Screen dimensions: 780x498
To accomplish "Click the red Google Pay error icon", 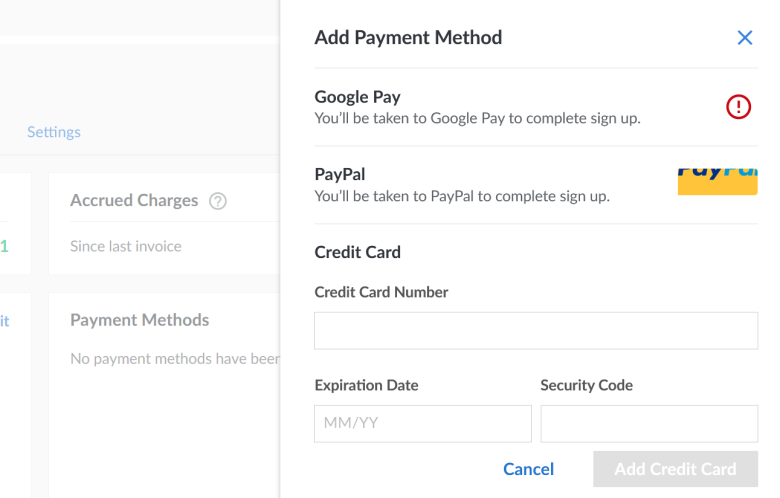I will [738, 106].
